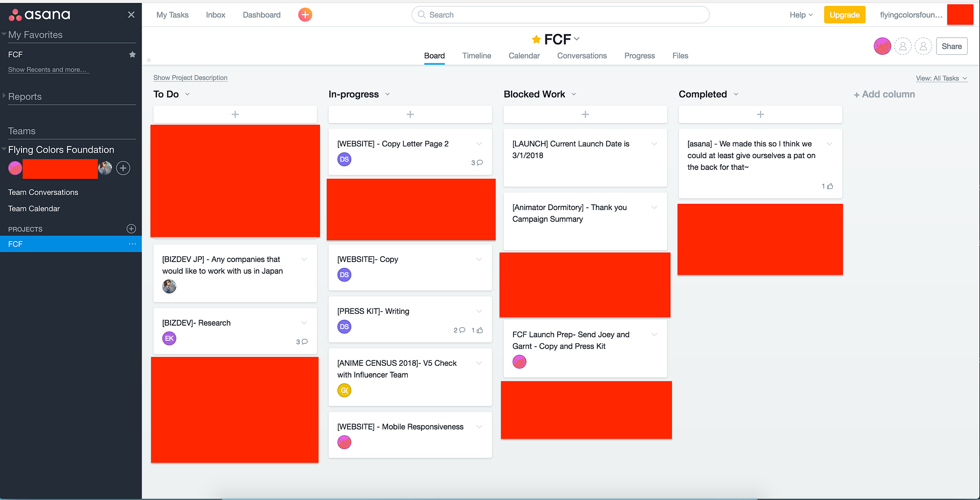Click the orange quick add plus button
The width and height of the screenshot is (980, 500).
coord(305,15)
